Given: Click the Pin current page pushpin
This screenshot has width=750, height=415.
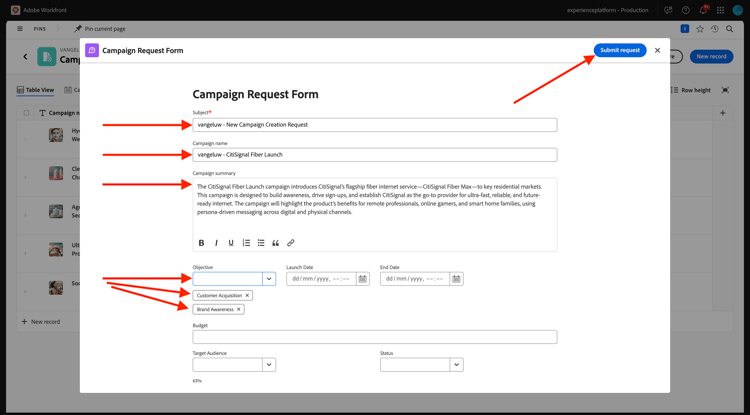Looking at the screenshot, I should (78, 29).
